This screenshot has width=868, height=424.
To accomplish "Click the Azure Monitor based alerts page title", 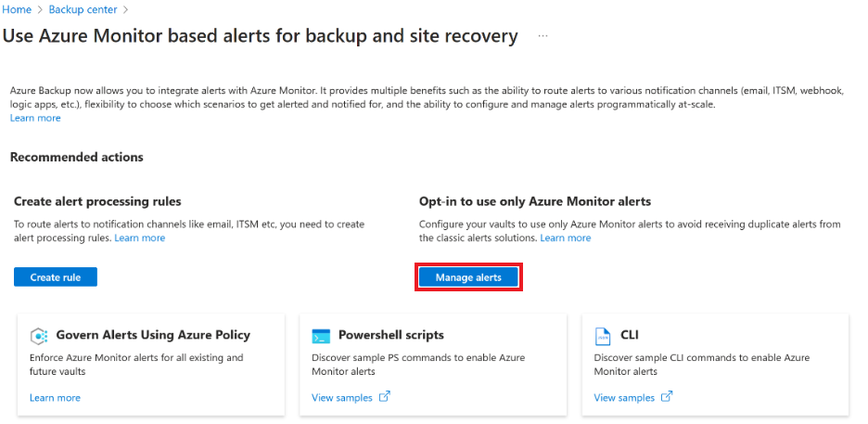I will coord(261,36).
